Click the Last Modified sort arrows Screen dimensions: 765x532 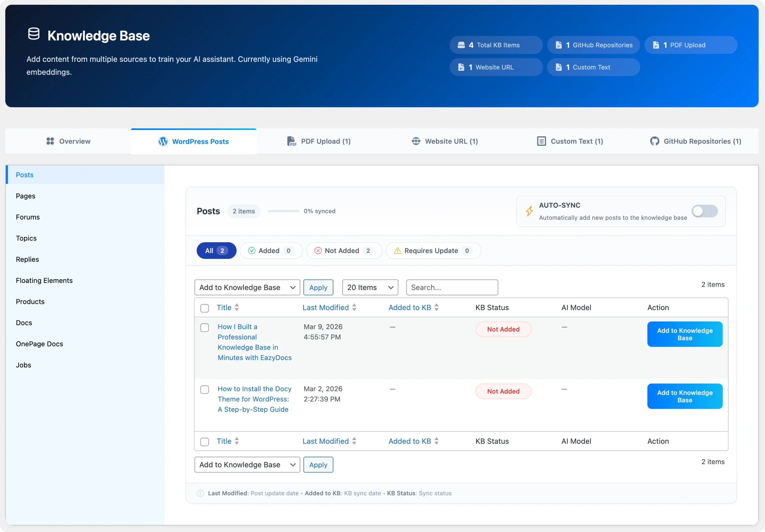coord(354,307)
